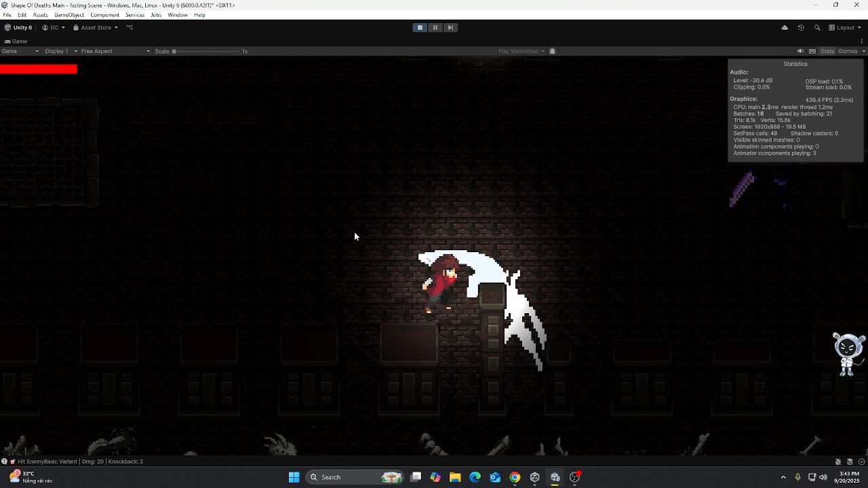Open the DC account dropdown
Viewport: 868px width, 488px height.
tap(54, 28)
